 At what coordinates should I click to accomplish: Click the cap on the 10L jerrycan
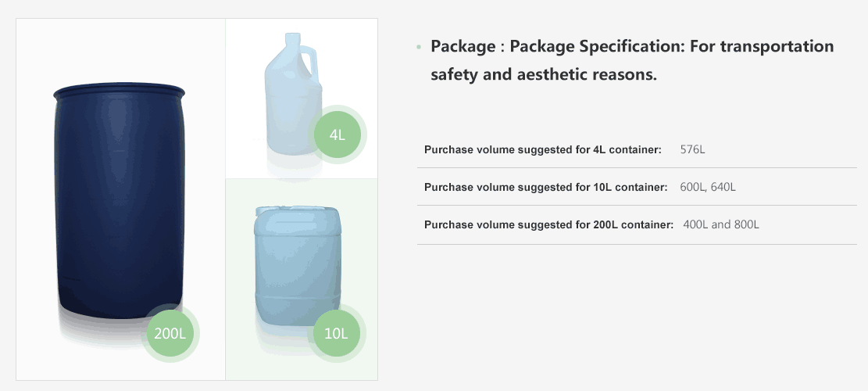point(266,210)
